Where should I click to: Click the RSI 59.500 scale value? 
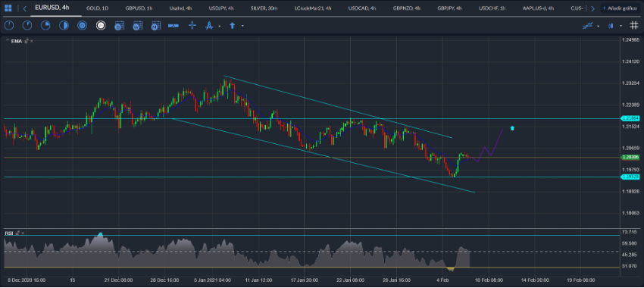[x=629, y=243]
